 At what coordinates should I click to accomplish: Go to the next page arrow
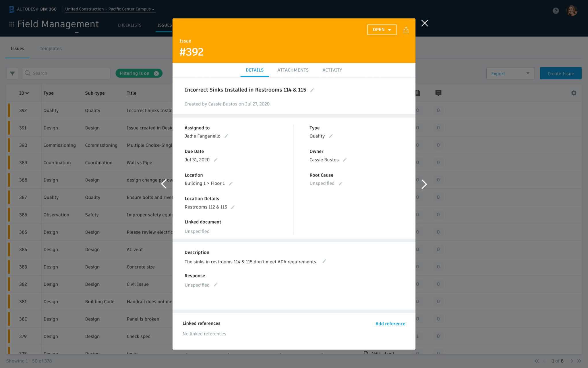coord(572,361)
